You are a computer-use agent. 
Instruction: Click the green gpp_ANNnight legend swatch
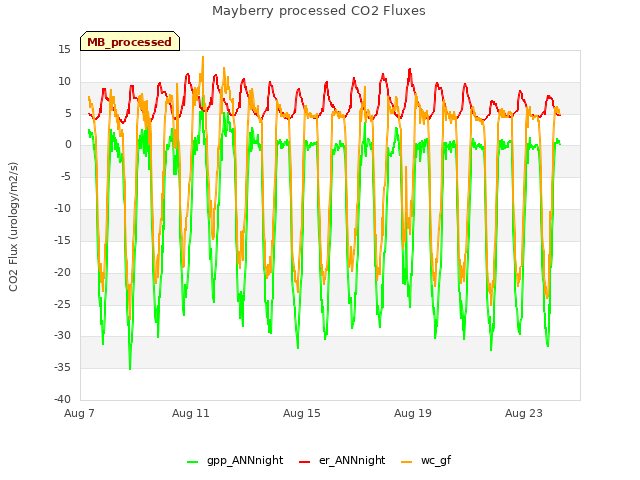[192, 462]
